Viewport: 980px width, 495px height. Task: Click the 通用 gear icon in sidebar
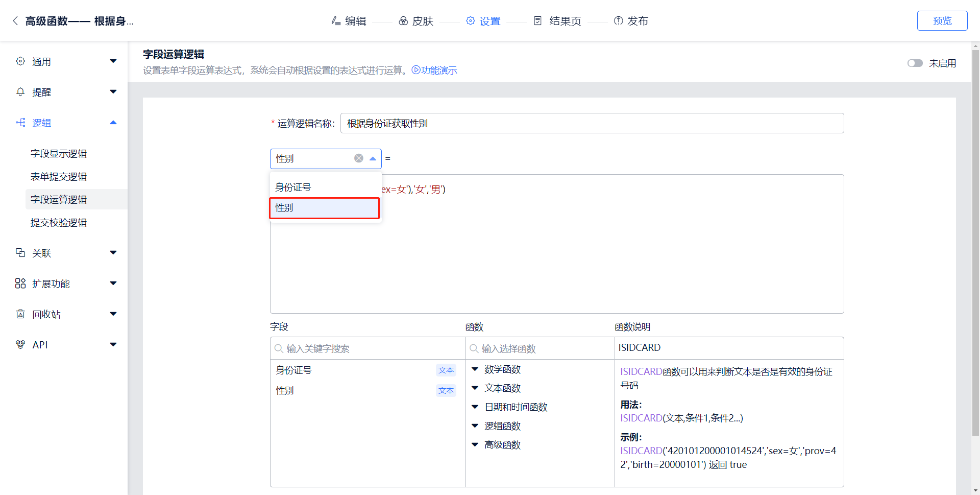(x=20, y=61)
